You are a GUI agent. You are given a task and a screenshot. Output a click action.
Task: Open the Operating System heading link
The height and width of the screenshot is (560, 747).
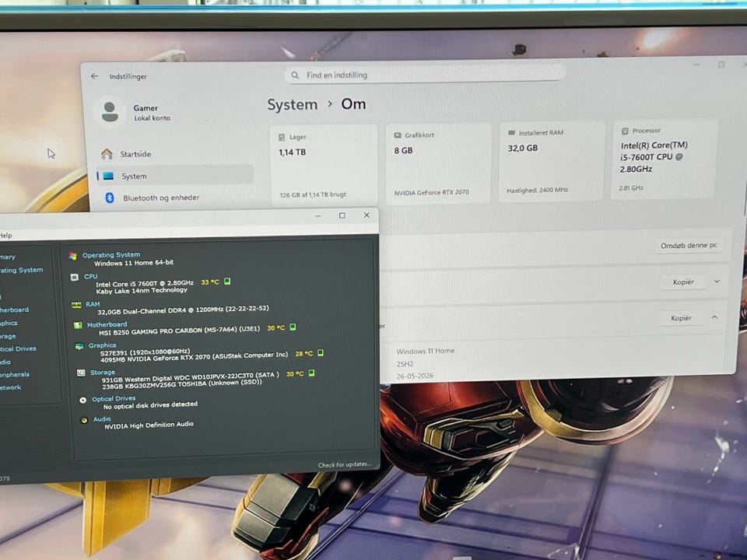111,255
